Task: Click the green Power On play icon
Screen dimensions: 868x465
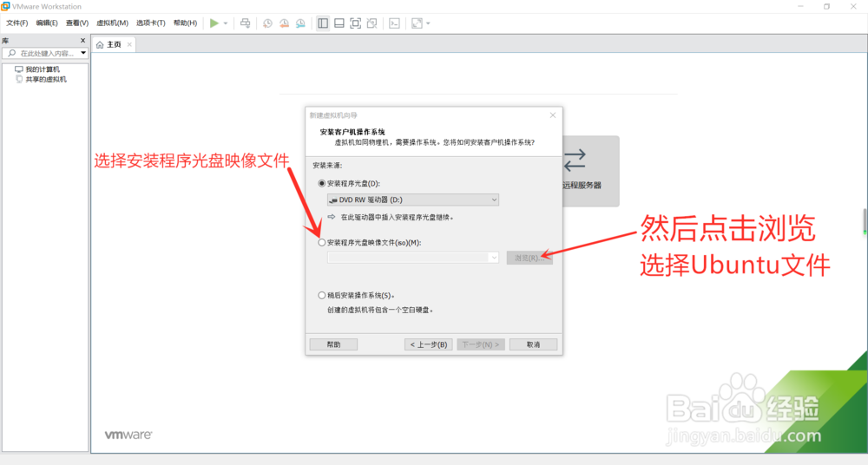Action: 214,23
